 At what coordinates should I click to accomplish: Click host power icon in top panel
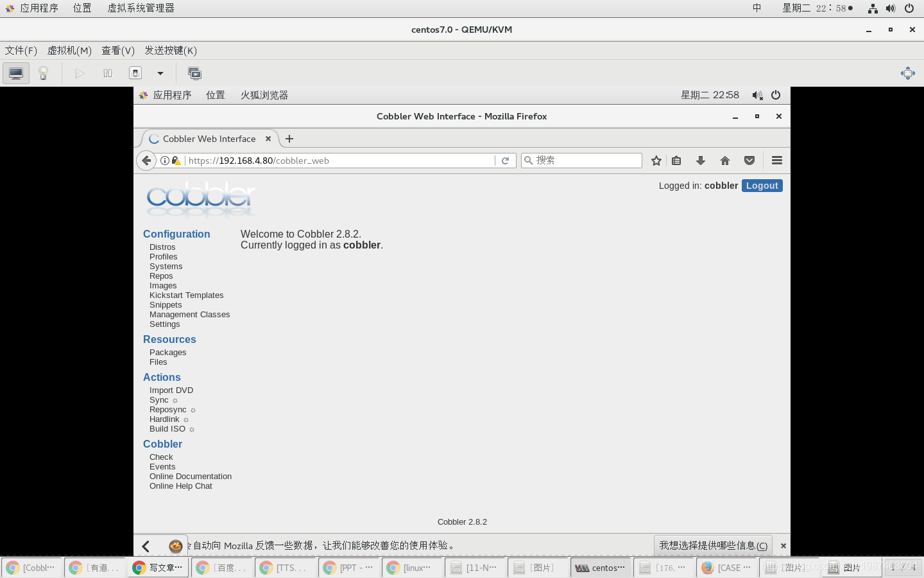pos(909,8)
